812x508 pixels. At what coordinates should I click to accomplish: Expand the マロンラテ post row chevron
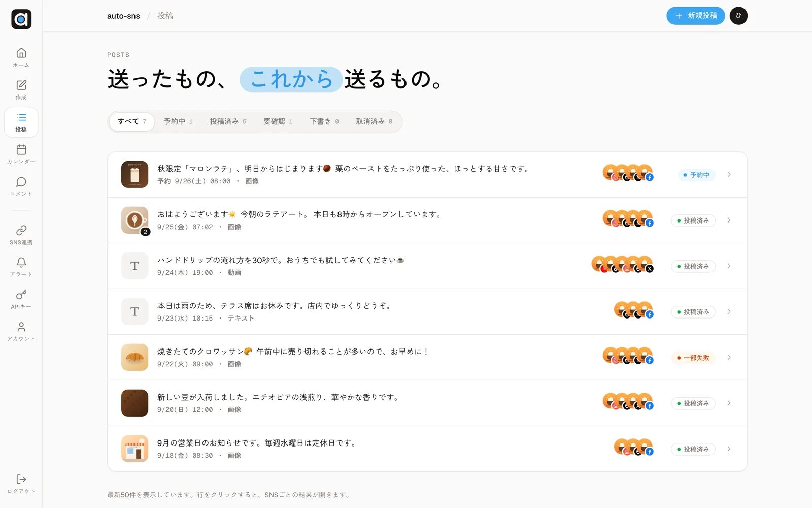729,175
